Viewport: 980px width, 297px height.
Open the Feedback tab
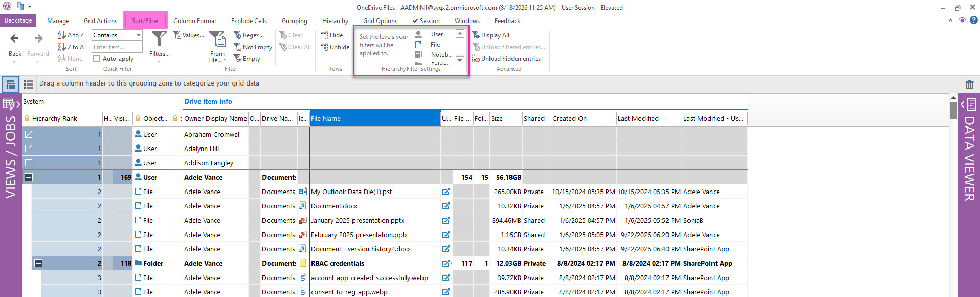[507, 21]
